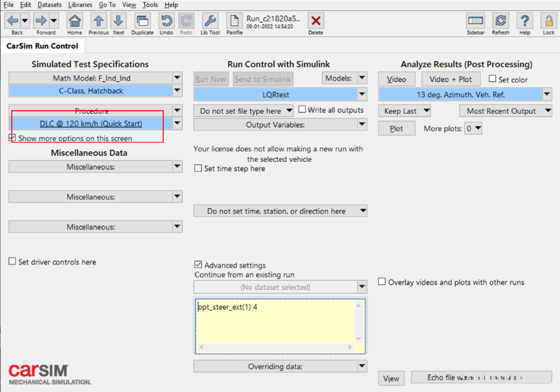Open the Output Variables: dropdown
The height and width of the screenshot is (392, 560).
click(x=281, y=124)
